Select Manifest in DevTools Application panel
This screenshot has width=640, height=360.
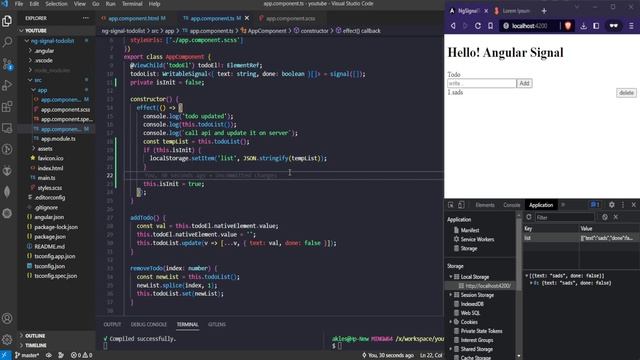click(470, 230)
